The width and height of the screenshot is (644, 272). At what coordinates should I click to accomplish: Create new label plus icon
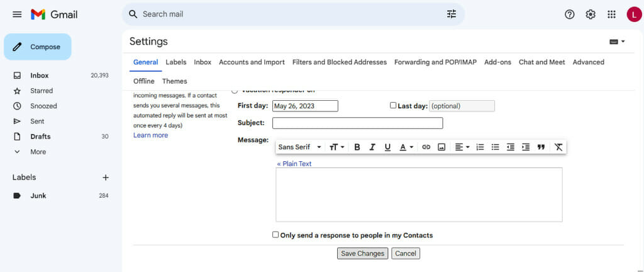106,178
